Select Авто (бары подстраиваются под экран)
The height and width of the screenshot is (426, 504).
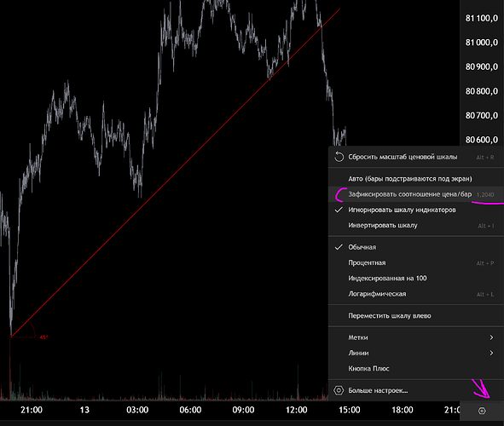[416, 179]
